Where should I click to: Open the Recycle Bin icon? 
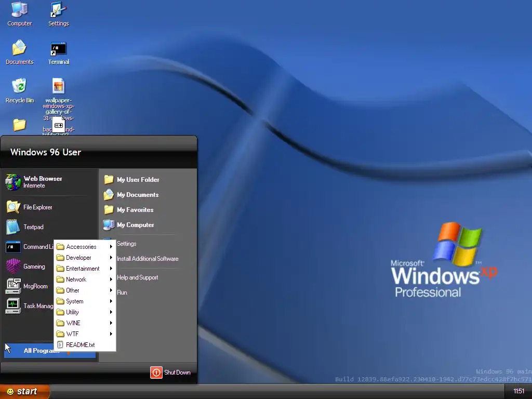pyautogui.click(x=19, y=86)
